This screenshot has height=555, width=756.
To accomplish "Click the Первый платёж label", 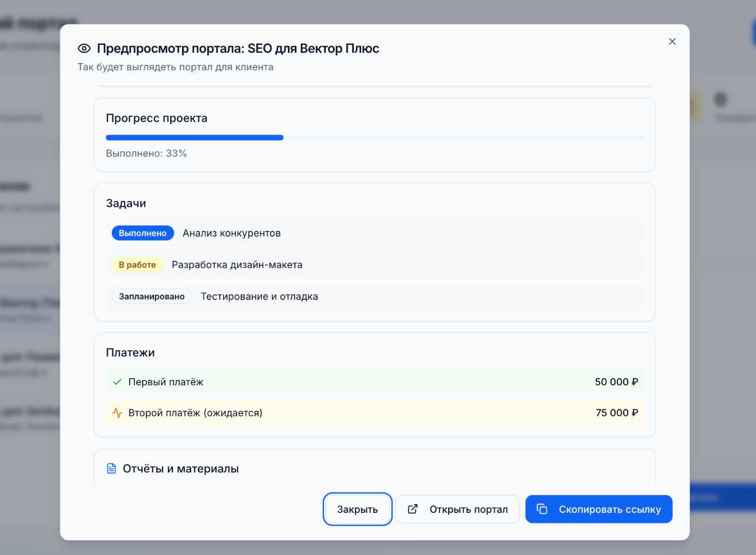I will [166, 382].
